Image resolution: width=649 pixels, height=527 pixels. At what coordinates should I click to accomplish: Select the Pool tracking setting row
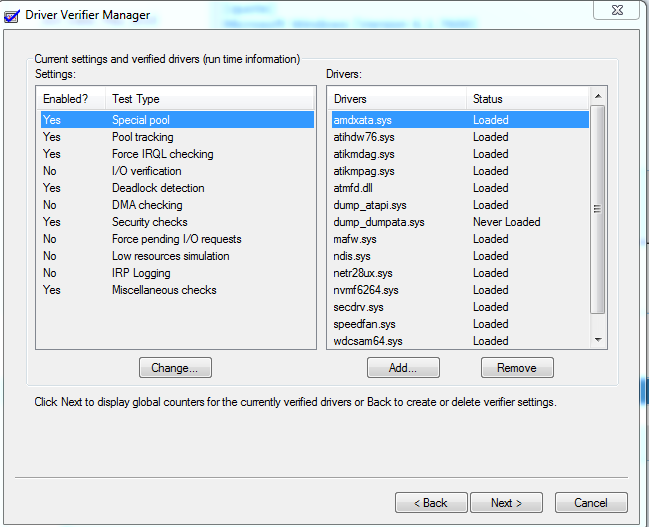177,137
